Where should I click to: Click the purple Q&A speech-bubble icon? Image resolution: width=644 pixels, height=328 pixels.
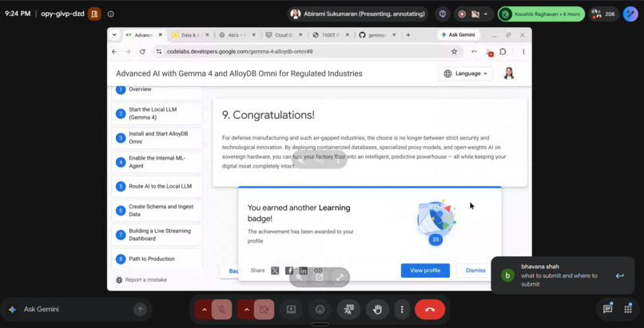(443, 14)
